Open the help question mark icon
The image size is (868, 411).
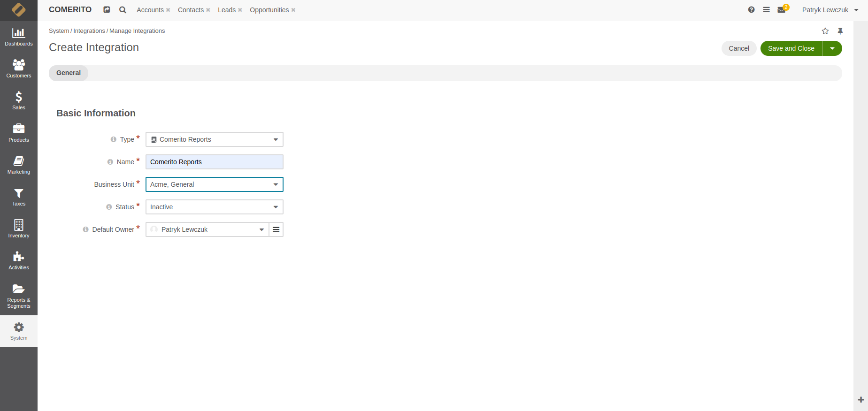(x=751, y=10)
